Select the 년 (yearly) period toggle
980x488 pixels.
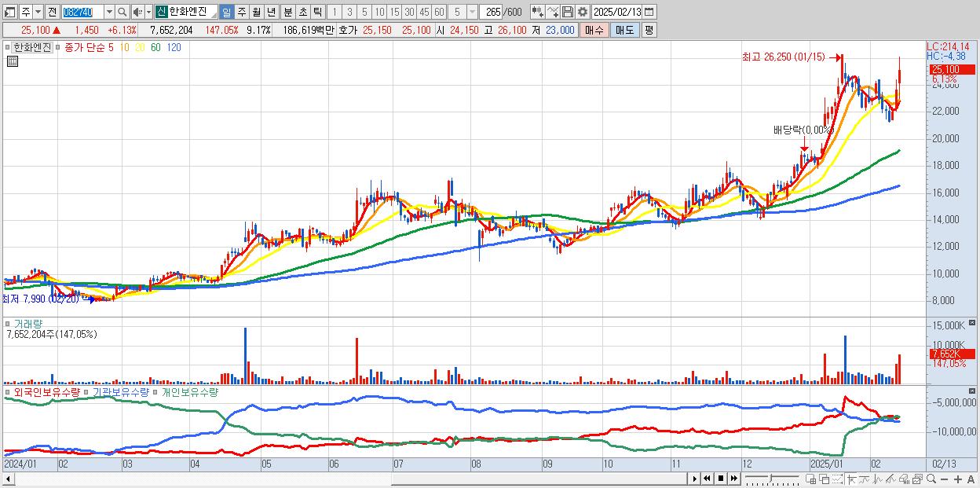point(271,12)
